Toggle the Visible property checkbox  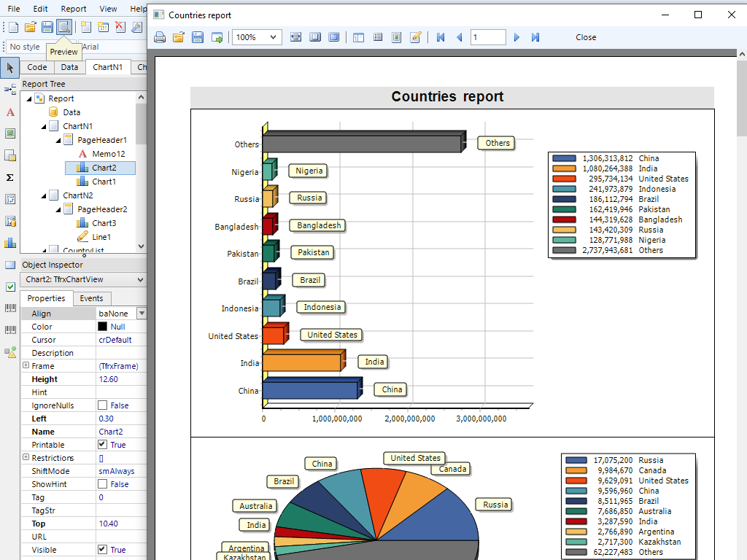103,550
